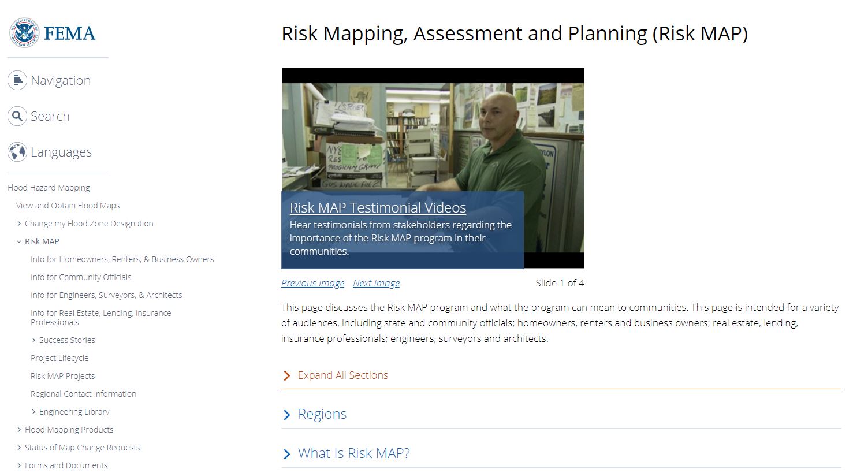
Task: Select Info for Community Officials
Action: 81,277
